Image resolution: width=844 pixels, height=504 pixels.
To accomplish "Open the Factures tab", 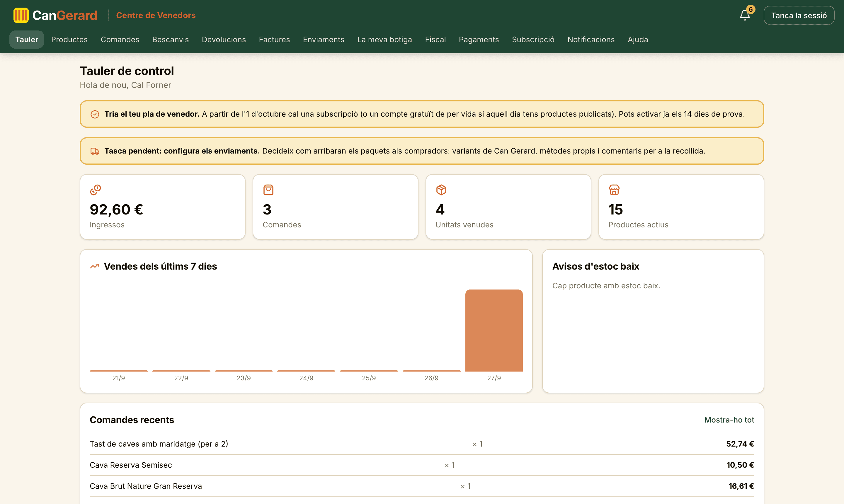I will pos(274,40).
